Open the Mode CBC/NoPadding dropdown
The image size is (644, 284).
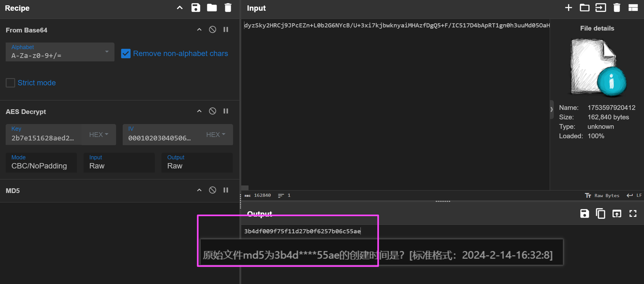[x=41, y=162]
